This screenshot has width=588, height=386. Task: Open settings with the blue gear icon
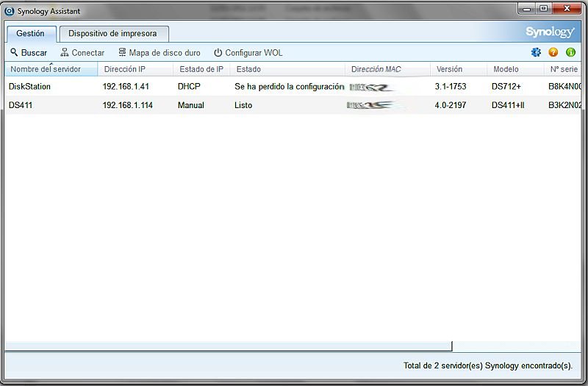[x=536, y=52]
